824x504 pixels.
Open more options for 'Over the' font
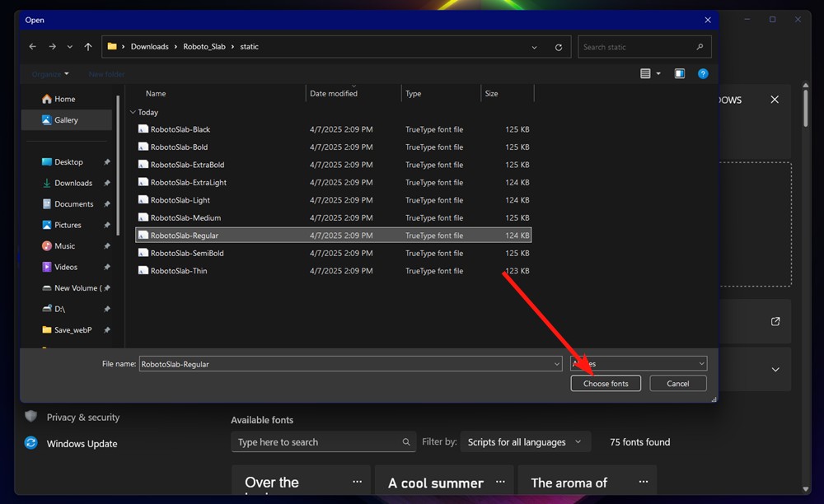coord(358,482)
